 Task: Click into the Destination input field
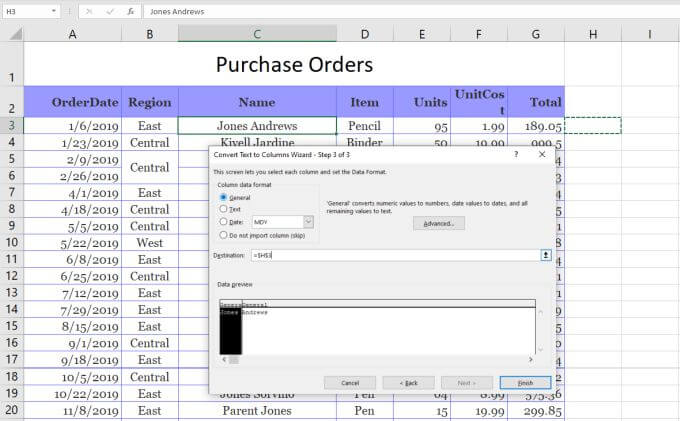tap(390, 255)
